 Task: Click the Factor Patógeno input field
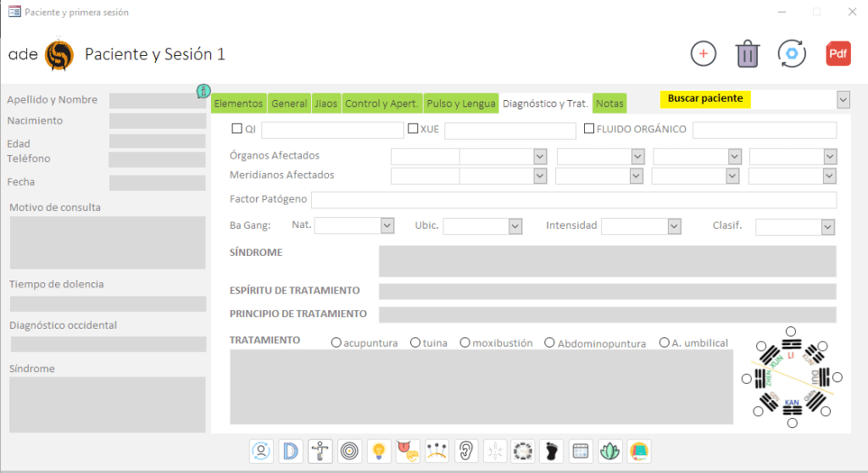coord(574,200)
